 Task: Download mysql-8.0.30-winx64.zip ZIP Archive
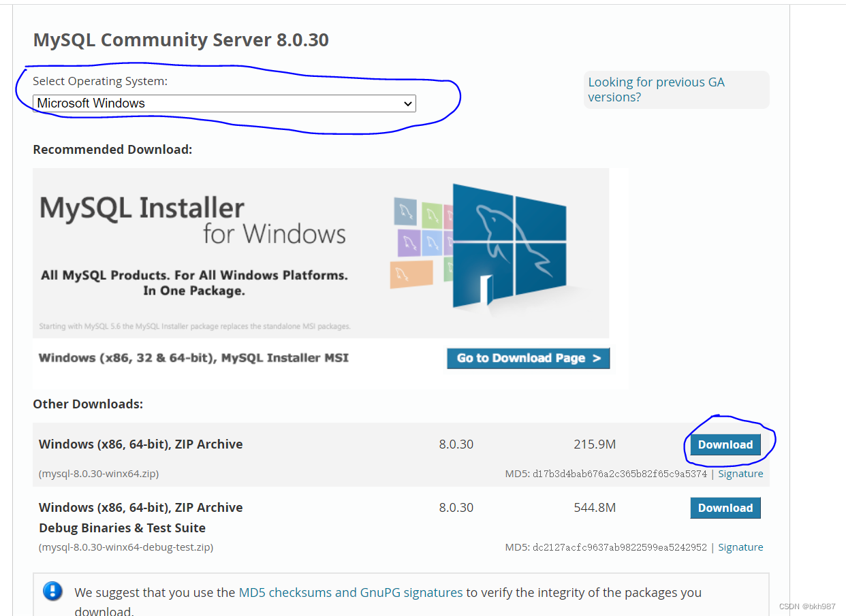(x=725, y=444)
